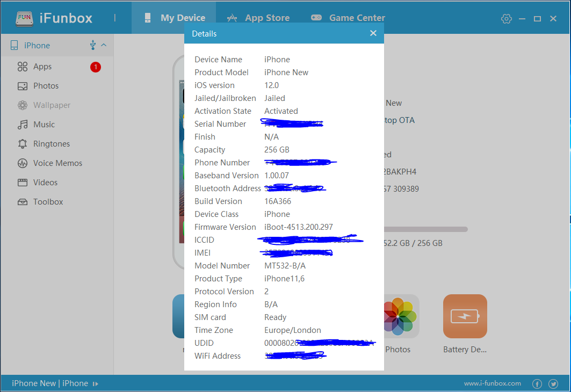Open Voice Memos in the sidebar
The image size is (571, 392).
57,163
